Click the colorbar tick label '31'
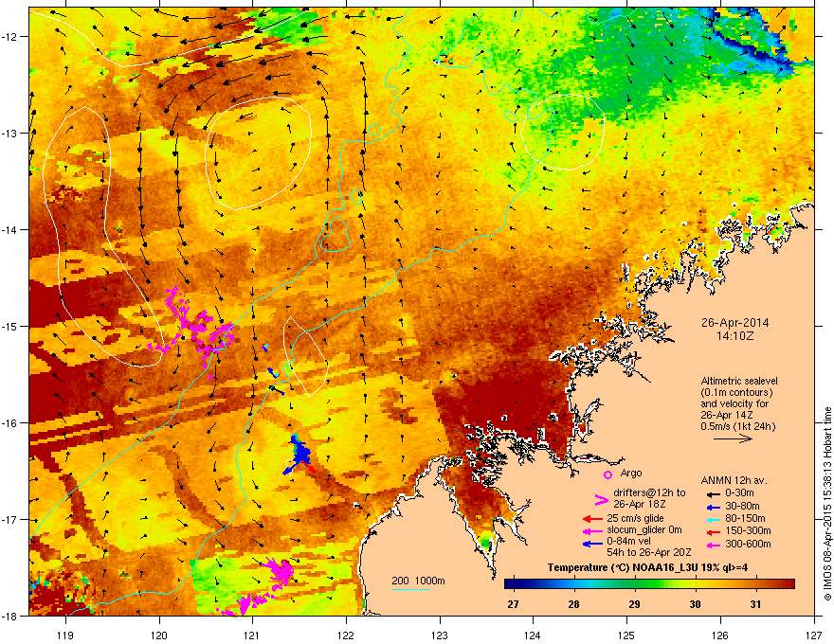This screenshot has width=834, height=644. point(756,604)
